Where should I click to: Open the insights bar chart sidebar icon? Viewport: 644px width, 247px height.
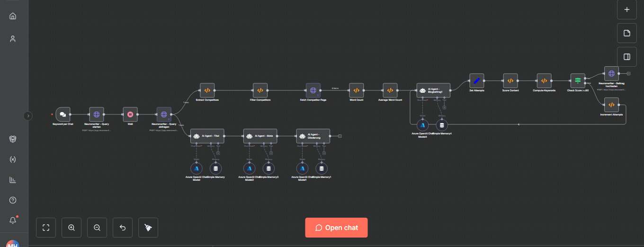point(13,180)
